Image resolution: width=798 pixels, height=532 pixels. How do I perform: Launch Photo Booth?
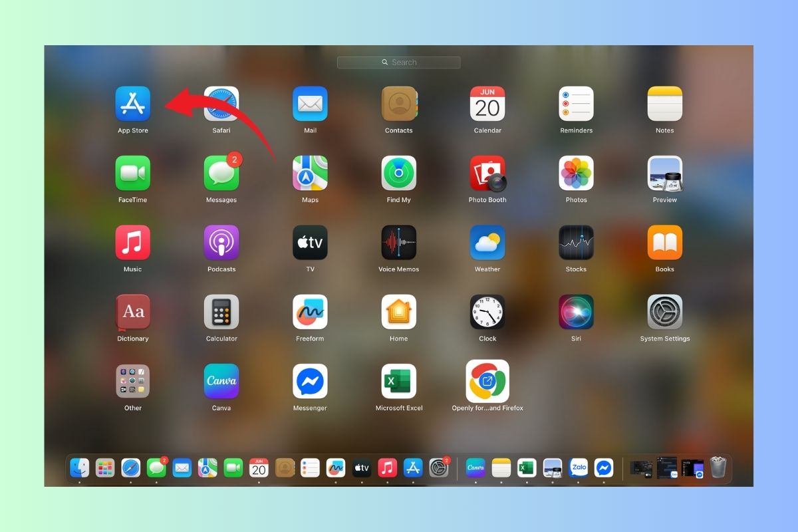487,173
